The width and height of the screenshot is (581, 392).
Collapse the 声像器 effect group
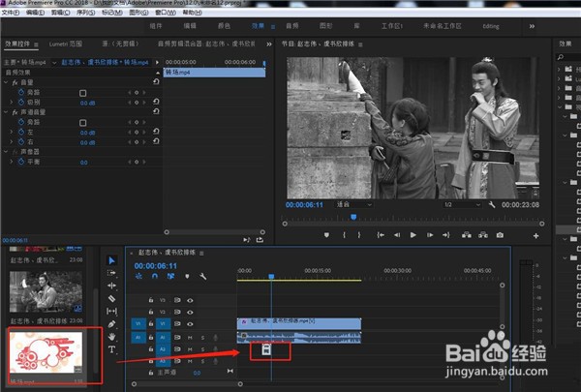tap(6, 152)
